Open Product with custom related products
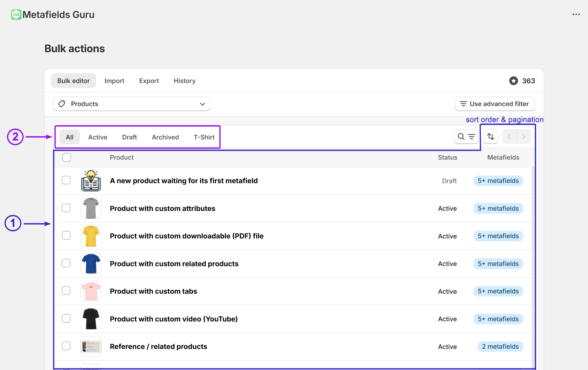This screenshot has width=588, height=370. tap(174, 264)
